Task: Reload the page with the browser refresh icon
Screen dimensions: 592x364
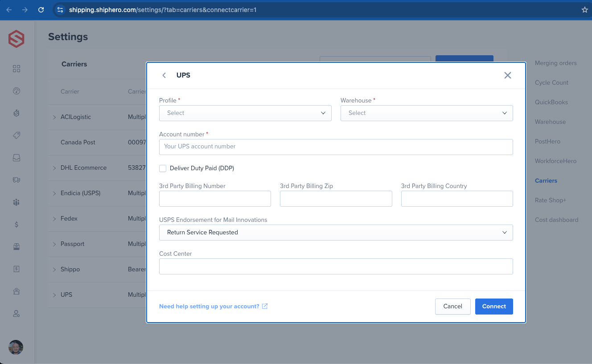Action: (x=41, y=10)
